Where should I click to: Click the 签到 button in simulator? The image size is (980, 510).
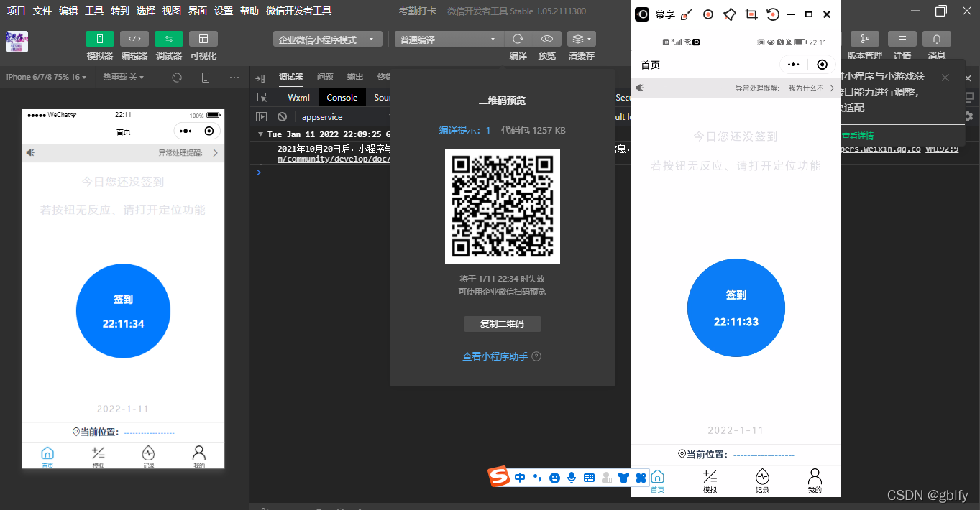(x=123, y=311)
